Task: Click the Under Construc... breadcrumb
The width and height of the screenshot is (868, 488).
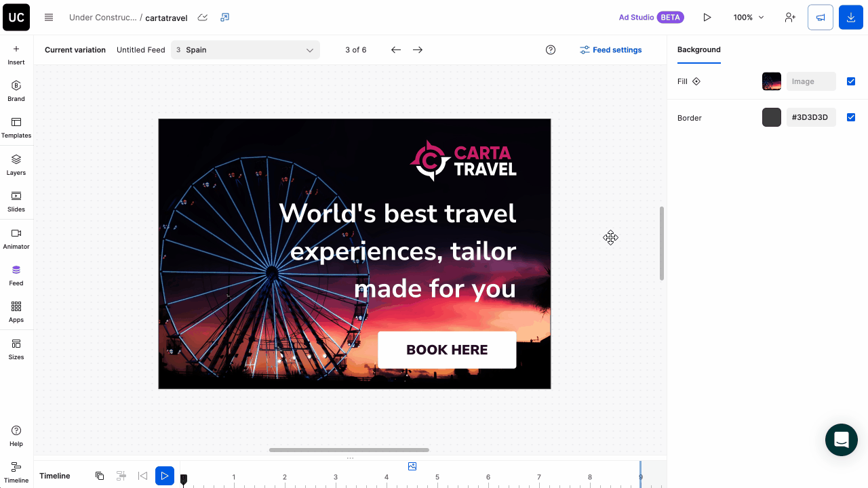Action: click(102, 18)
